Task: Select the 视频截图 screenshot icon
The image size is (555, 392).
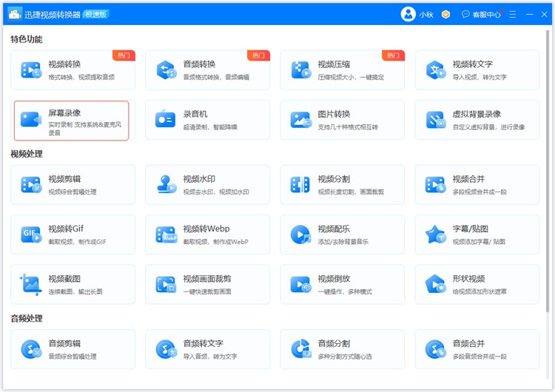Action: coord(31,285)
